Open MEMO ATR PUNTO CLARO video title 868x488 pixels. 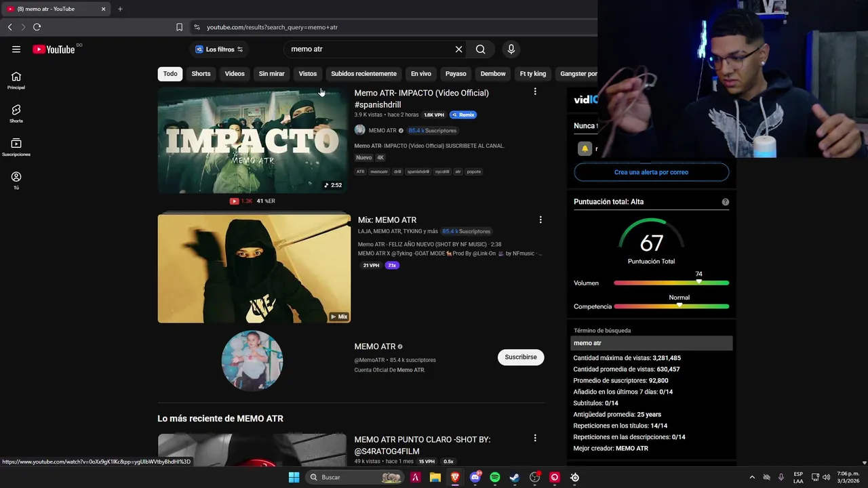[x=422, y=445]
